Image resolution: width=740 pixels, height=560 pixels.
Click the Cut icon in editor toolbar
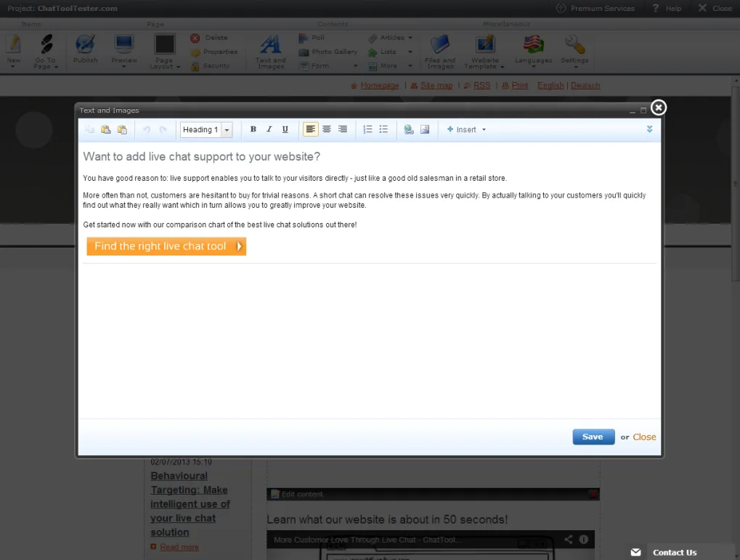[89, 129]
